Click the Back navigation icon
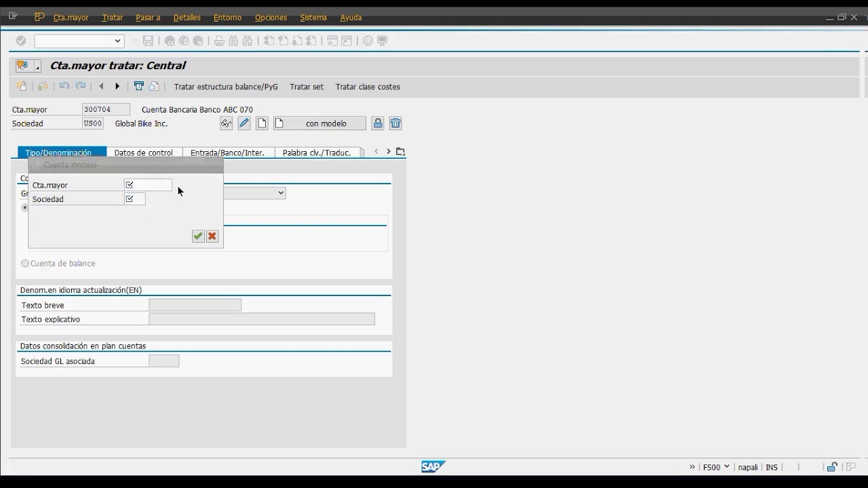This screenshot has height=488, width=868. tap(170, 41)
